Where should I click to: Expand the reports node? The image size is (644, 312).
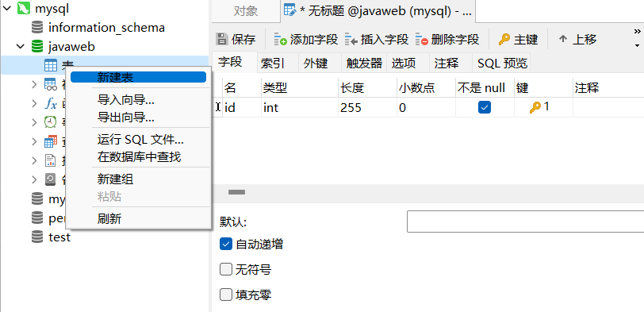35,160
